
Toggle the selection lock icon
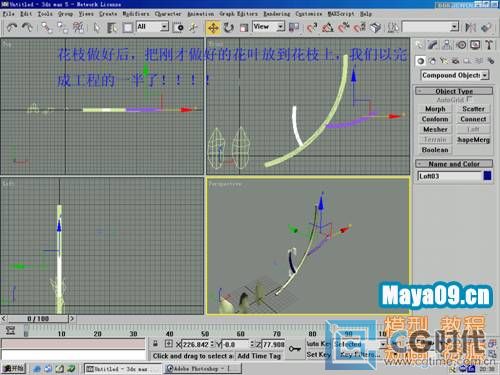coord(155,343)
